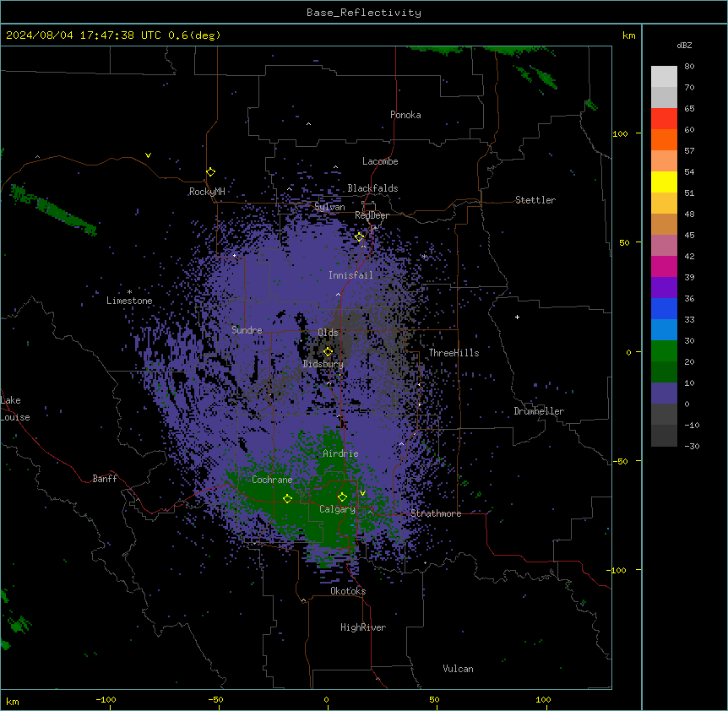This screenshot has width=728, height=711.
Task: Click the Limestone label
Action: tap(129, 301)
